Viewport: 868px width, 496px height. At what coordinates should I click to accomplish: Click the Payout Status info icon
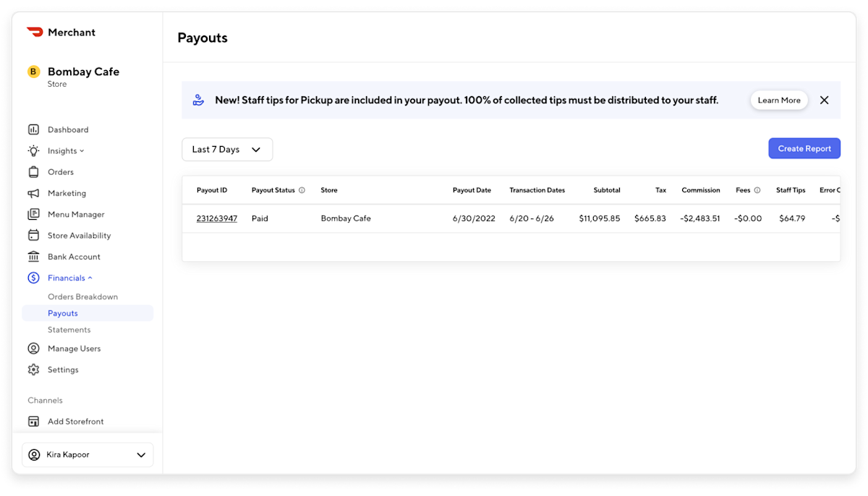tap(302, 190)
